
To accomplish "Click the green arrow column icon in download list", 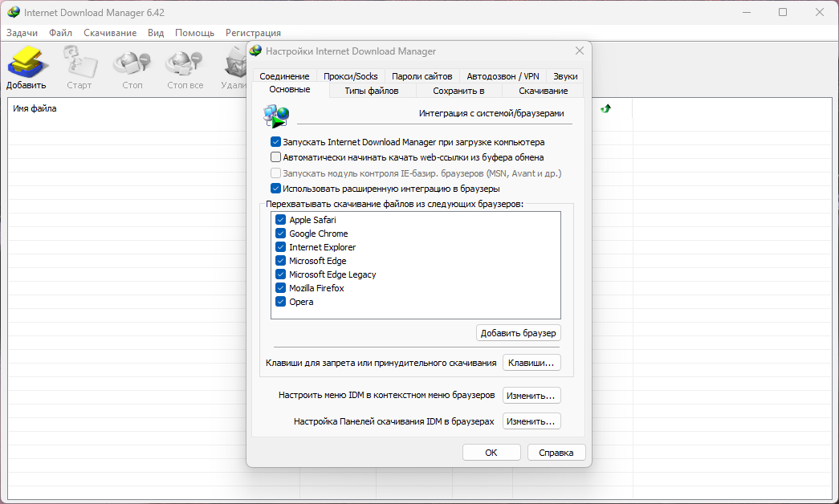I will [x=605, y=108].
